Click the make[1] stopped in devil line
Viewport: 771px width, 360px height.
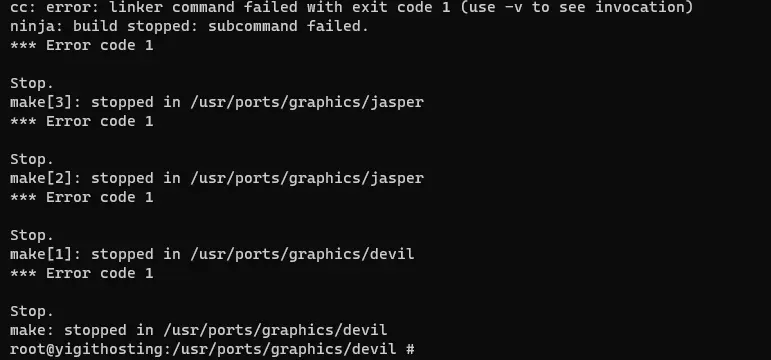(x=212, y=254)
